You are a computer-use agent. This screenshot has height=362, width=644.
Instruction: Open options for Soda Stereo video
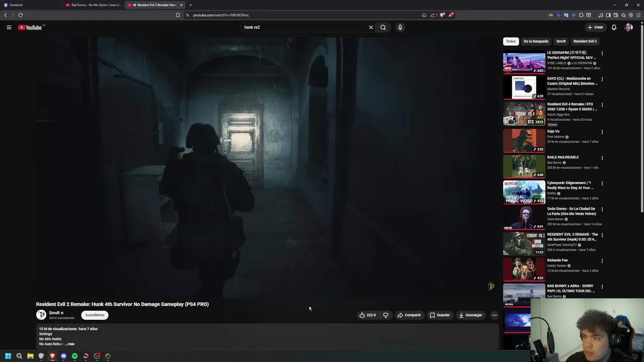pos(602,209)
